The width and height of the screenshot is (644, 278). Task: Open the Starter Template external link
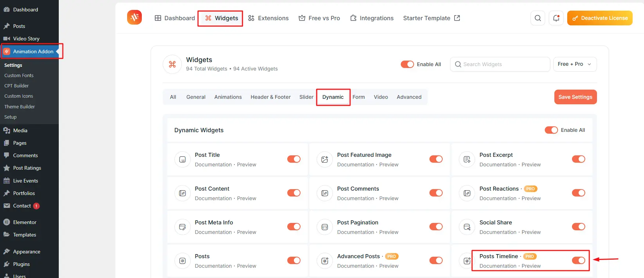432,18
